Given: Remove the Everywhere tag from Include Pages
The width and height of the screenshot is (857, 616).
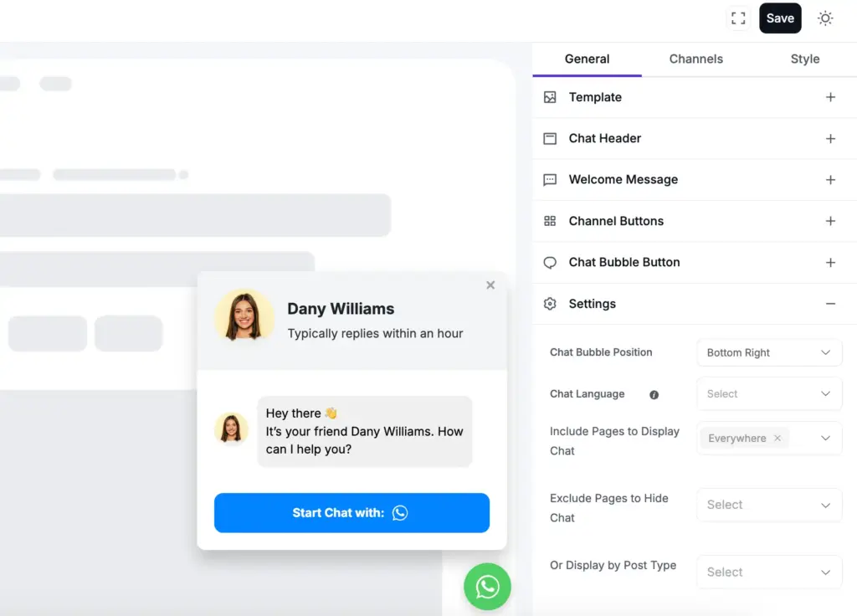Looking at the screenshot, I should 777,438.
